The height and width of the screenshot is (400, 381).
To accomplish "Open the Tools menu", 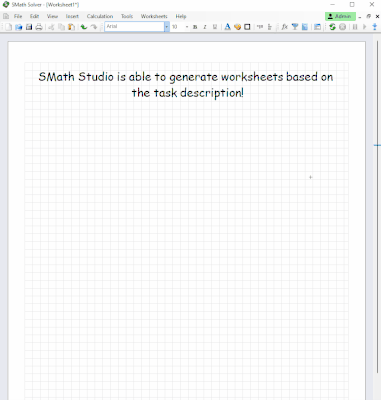I will click(127, 16).
